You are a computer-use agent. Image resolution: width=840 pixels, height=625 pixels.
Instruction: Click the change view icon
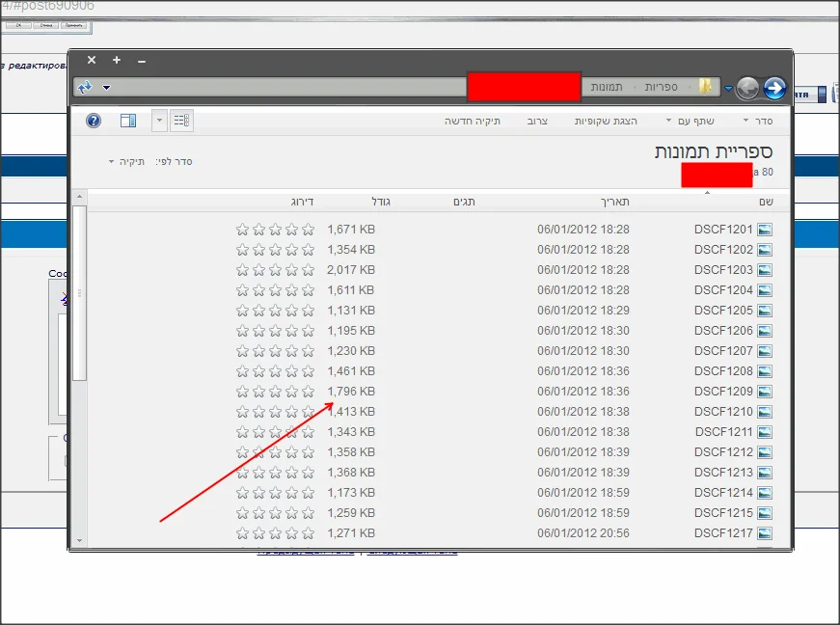(x=181, y=120)
